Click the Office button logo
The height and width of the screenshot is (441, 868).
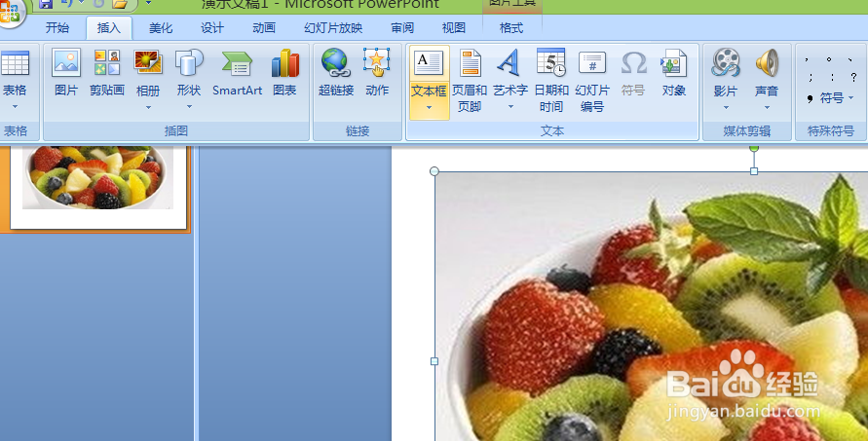tap(9, 13)
